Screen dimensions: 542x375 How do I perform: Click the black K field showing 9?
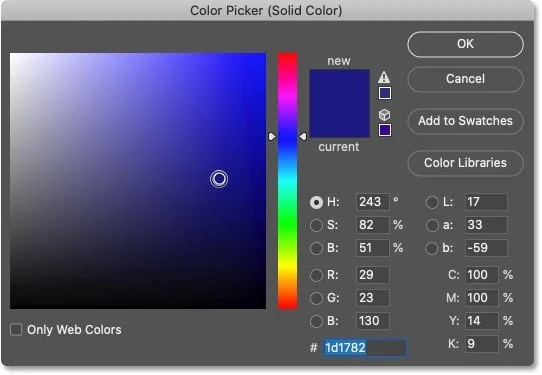click(482, 344)
